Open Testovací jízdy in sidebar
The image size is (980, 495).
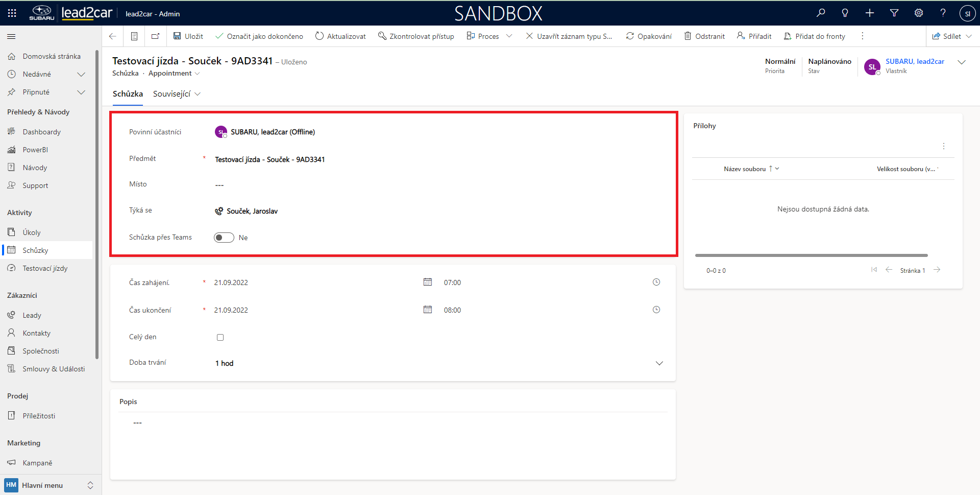[45, 268]
